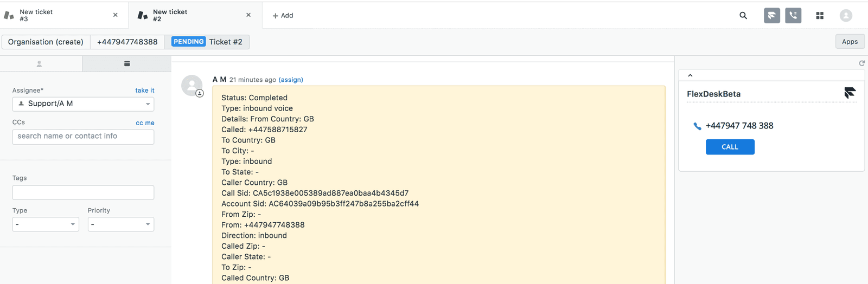
Task: Open the products grid icon
Action: (820, 16)
